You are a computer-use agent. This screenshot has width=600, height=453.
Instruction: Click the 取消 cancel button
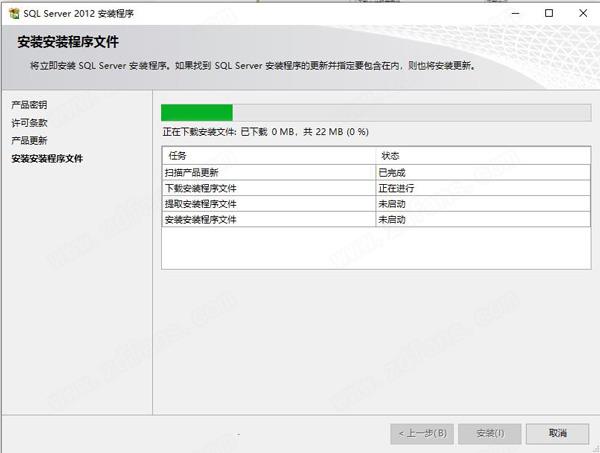558,433
